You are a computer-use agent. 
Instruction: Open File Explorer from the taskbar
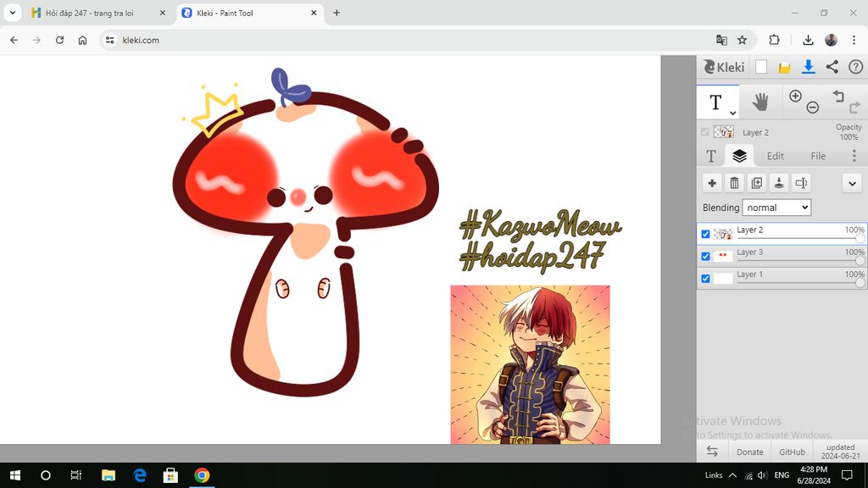point(108,475)
